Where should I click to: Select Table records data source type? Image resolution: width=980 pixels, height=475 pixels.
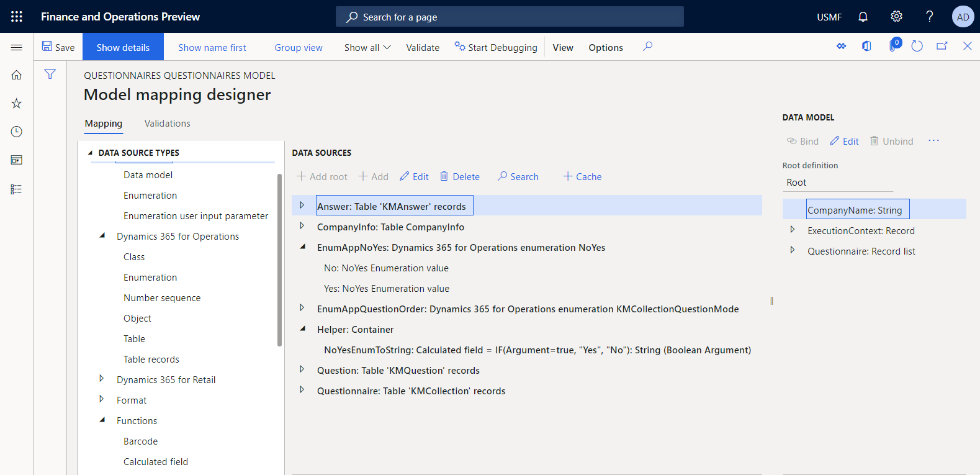151,360
